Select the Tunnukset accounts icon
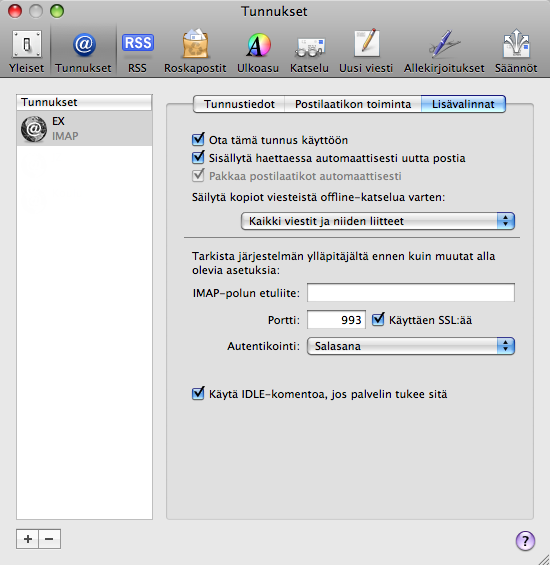Screen dimensions: 550x565 [x=83, y=52]
